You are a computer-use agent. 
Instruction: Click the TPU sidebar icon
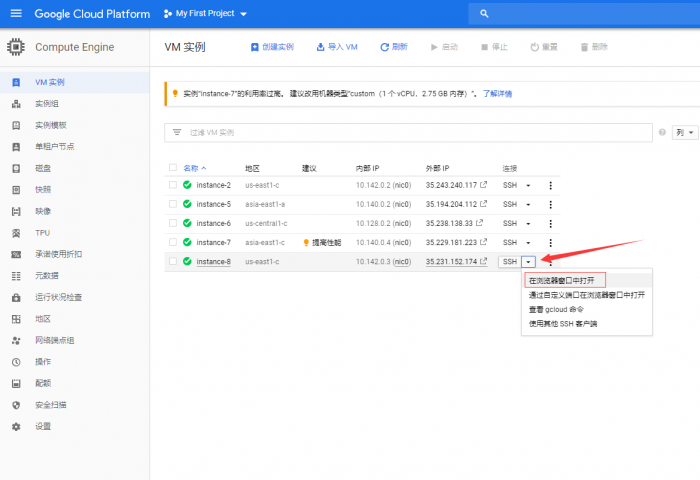tap(16, 232)
